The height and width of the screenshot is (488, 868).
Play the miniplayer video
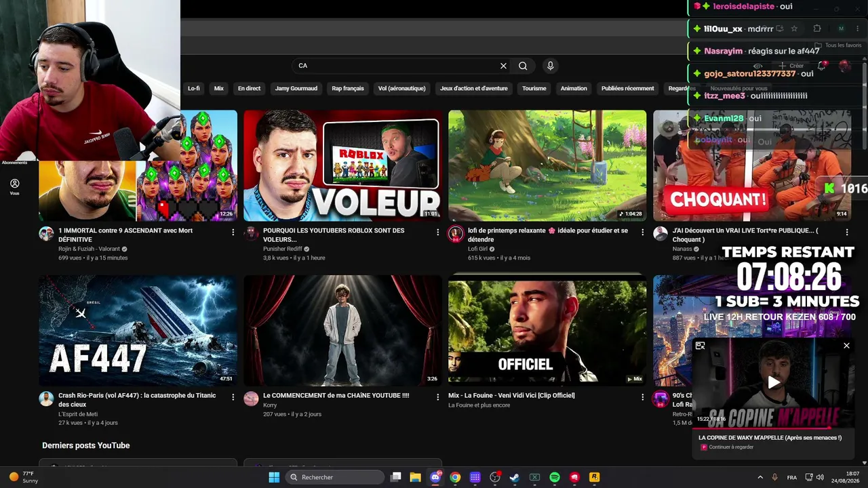pyautogui.click(x=773, y=382)
